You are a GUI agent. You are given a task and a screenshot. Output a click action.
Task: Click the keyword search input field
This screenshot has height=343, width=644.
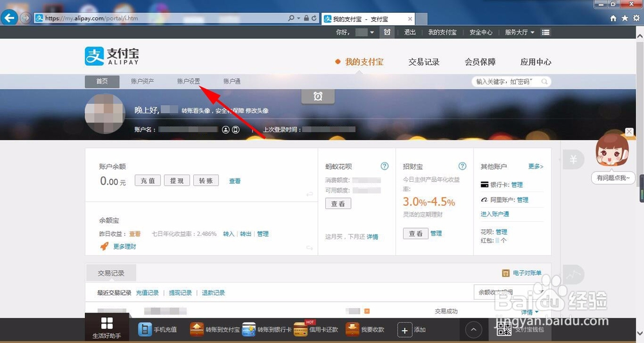coord(511,82)
